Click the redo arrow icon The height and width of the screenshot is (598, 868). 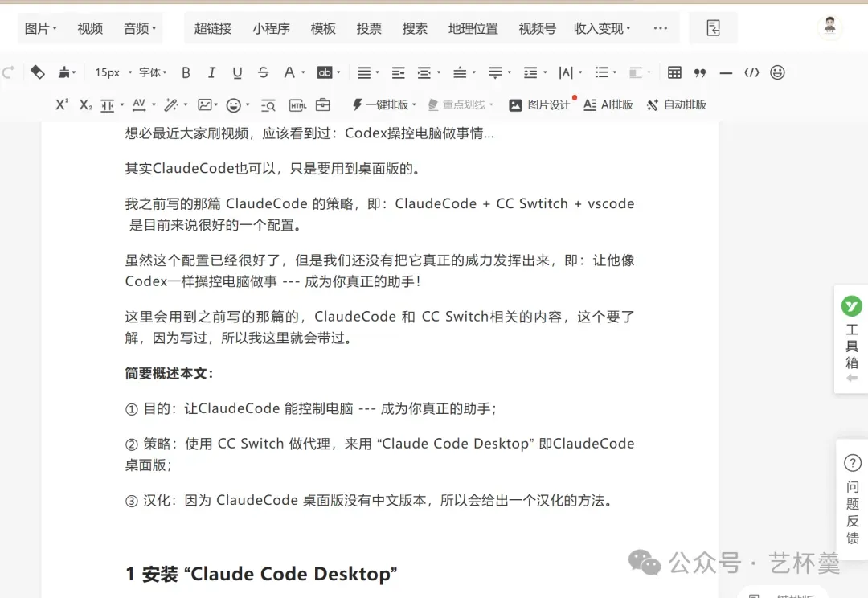[x=8, y=72]
